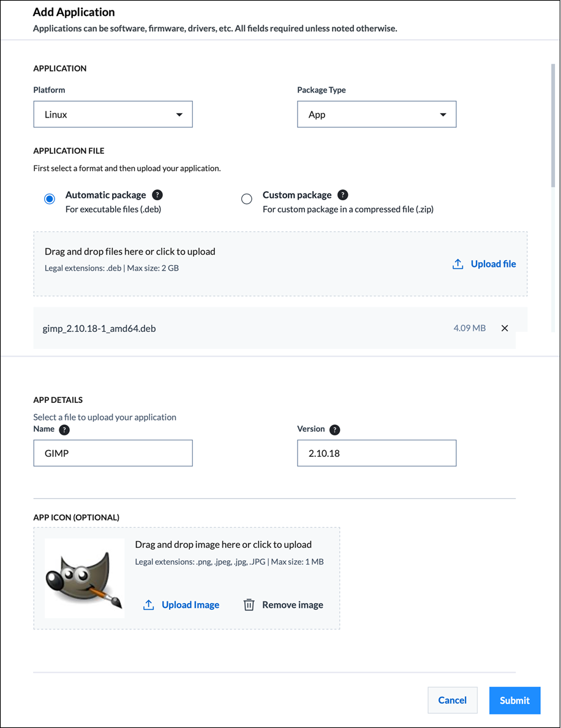561x728 pixels.
Task: Click help icon beside Automatic package
Action: click(x=157, y=195)
